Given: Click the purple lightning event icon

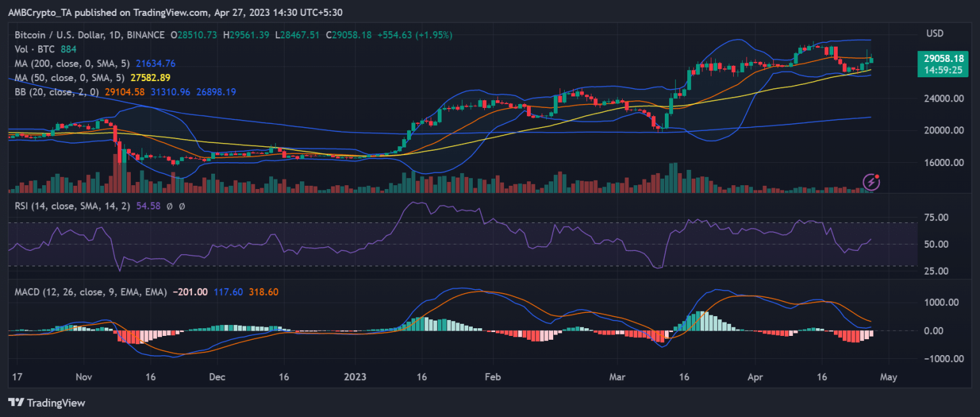Looking at the screenshot, I should point(872,182).
